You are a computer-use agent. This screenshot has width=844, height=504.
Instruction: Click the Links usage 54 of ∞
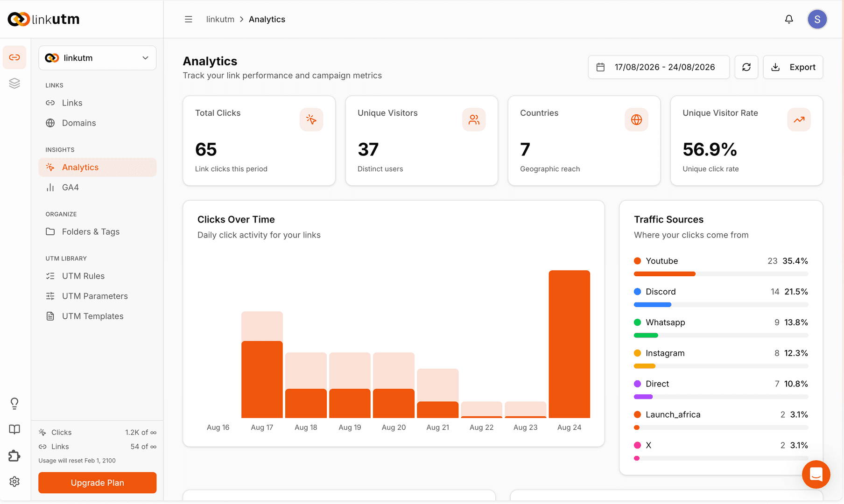click(x=98, y=447)
